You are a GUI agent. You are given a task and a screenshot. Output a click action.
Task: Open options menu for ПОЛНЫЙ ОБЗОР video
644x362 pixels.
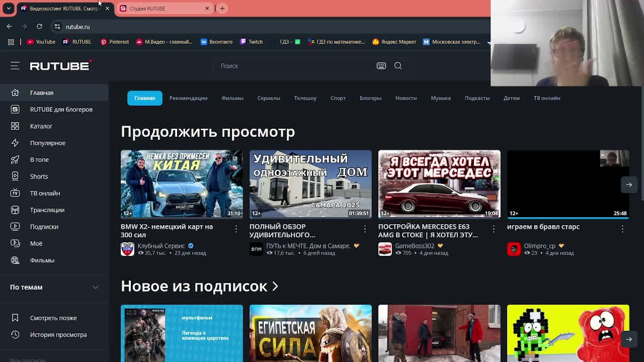coord(365,229)
